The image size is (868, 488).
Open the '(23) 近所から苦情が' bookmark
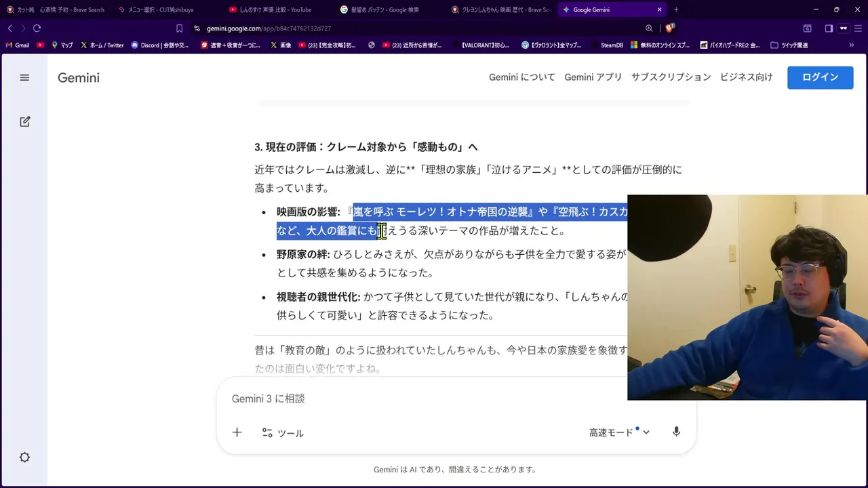412,45
